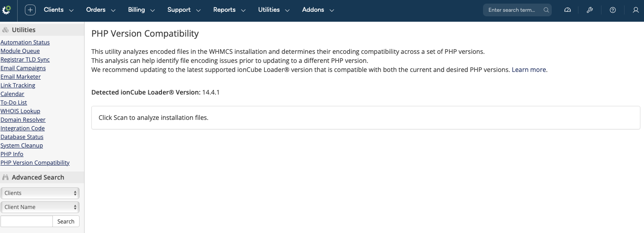This screenshot has width=644, height=233.
Task: Click the Advanced Search button
Action: coord(66,221)
